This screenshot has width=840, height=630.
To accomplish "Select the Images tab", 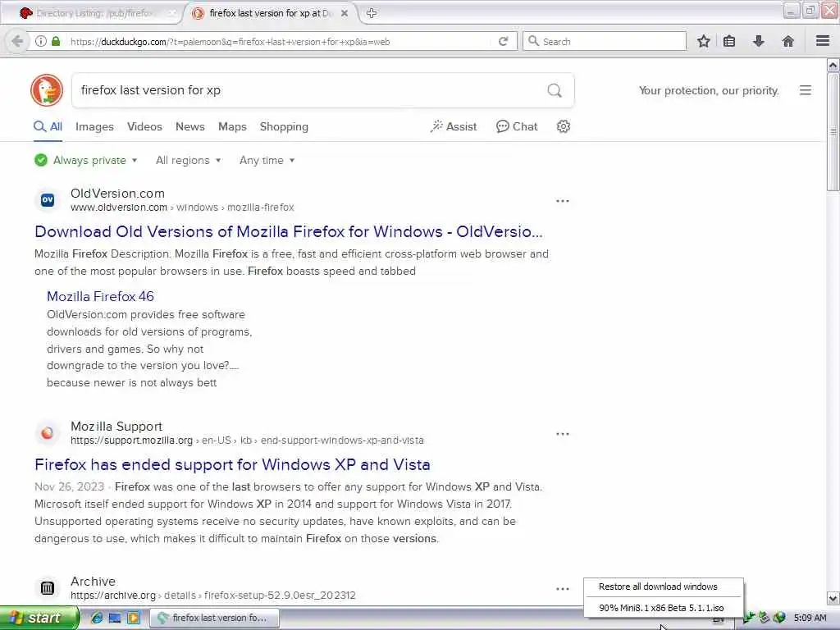I will (94, 127).
